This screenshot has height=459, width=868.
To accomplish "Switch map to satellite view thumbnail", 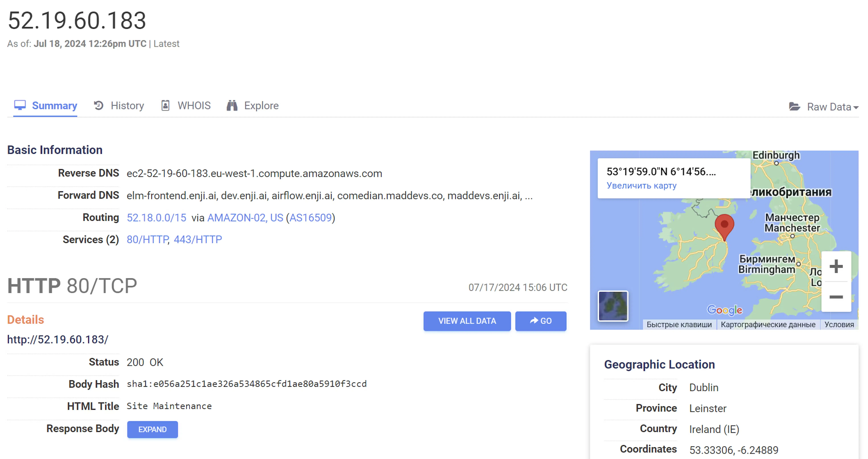I will (x=613, y=306).
